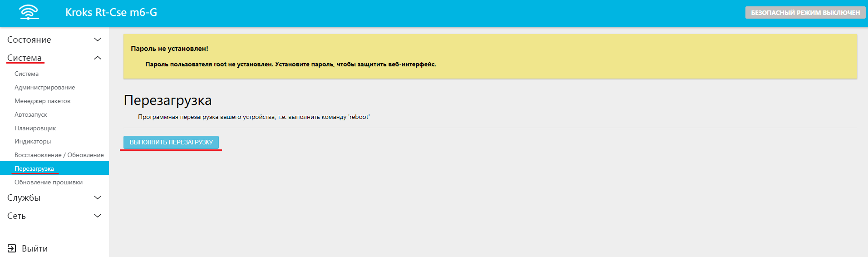868x257 pixels.
Task: Click the Пароль не установлен warning banner
Action: point(490,56)
